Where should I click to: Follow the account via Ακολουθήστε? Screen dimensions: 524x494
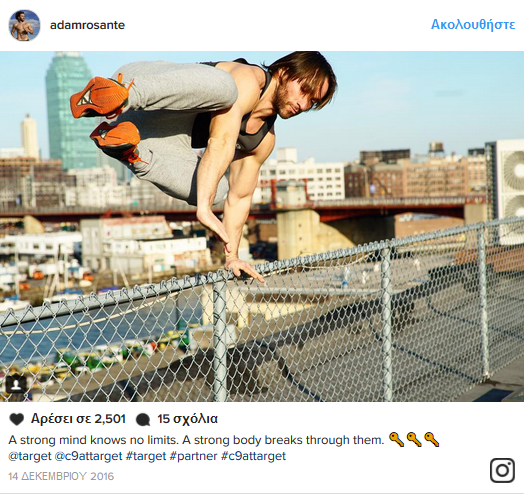(473, 24)
